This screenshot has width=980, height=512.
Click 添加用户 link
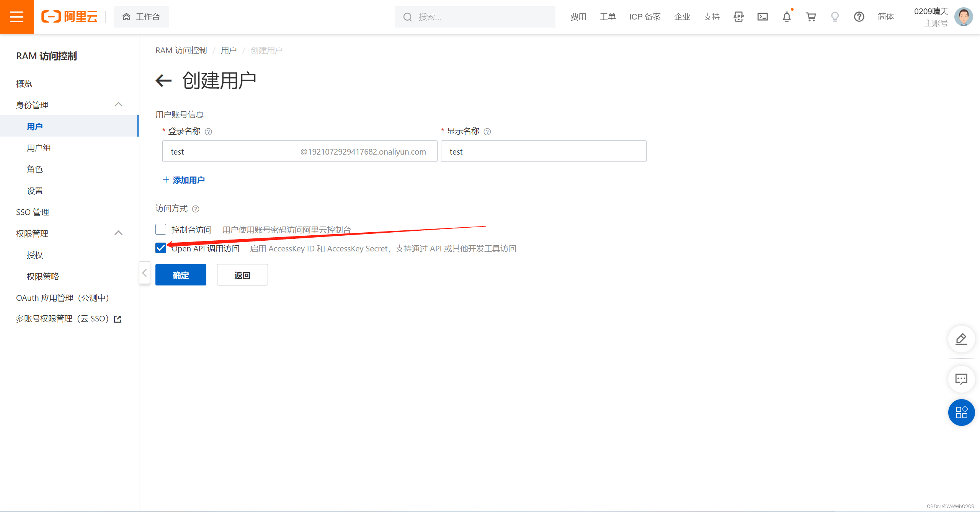pos(184,180)
